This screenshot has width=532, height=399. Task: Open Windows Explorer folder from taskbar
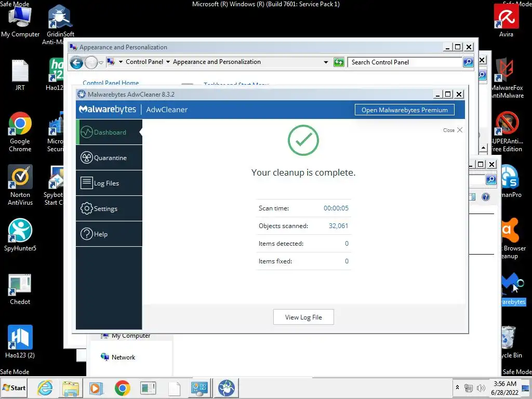click(71, 388)
